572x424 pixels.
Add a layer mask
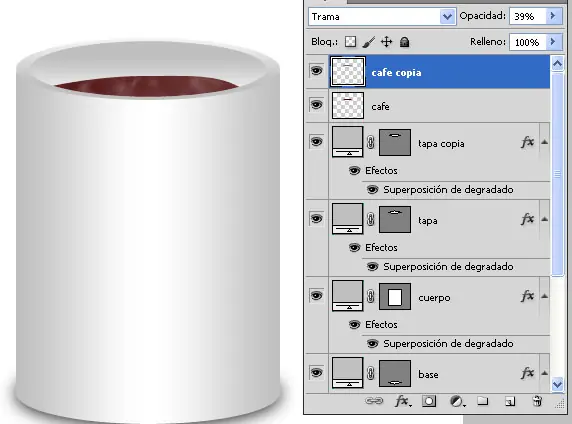(429, 401)
